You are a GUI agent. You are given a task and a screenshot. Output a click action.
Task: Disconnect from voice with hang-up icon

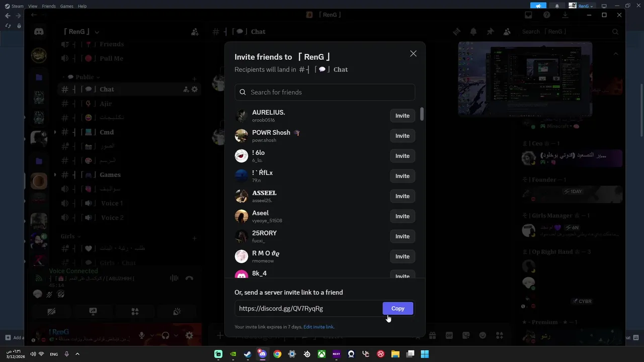click(189, 278)
